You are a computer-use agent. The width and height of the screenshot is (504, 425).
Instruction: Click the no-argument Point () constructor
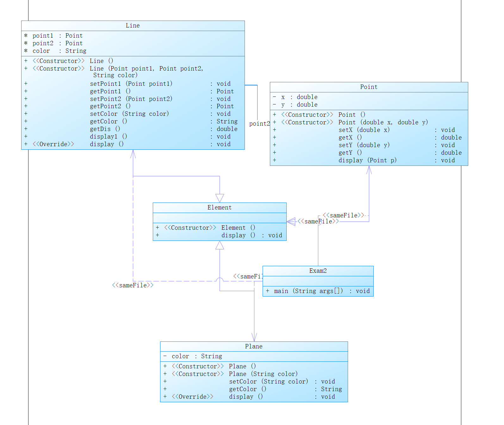point(352,115)
